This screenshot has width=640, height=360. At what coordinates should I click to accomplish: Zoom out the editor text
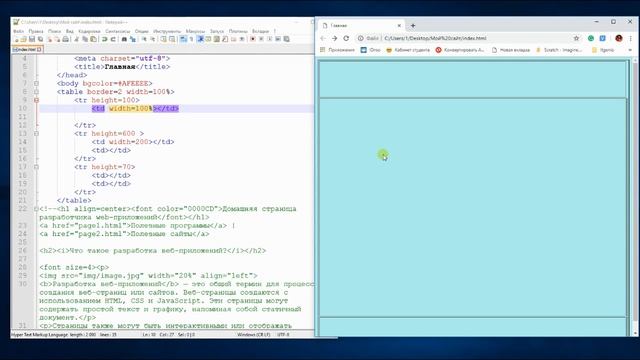152,39
